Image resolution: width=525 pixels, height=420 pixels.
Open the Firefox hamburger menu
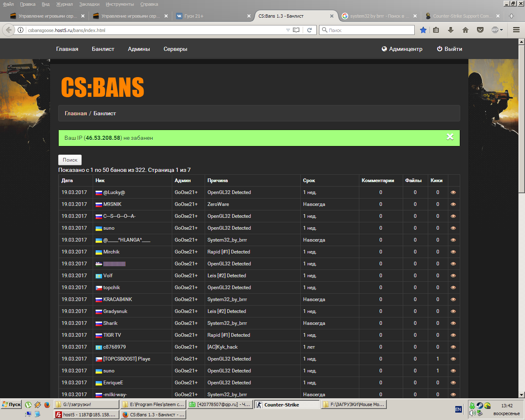[516, 30]
